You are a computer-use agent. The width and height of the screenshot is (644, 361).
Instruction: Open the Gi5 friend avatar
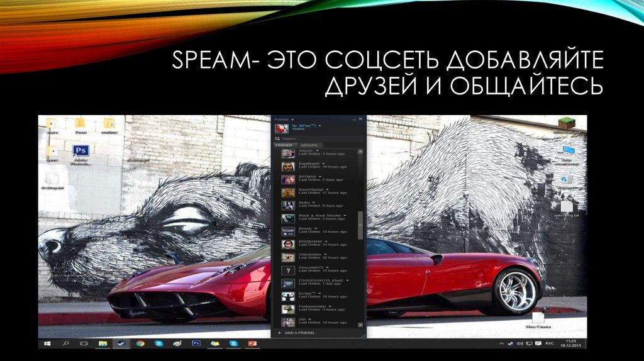coord(288,322)
